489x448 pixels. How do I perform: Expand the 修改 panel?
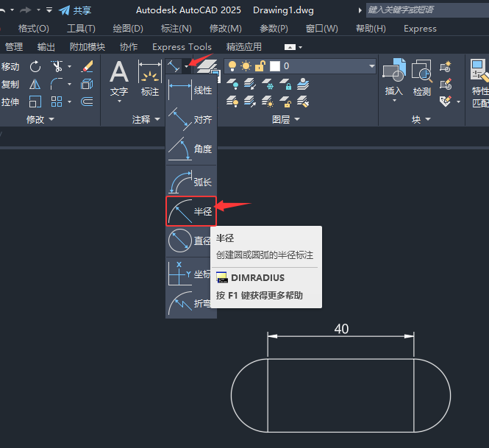tap(40, 119)
